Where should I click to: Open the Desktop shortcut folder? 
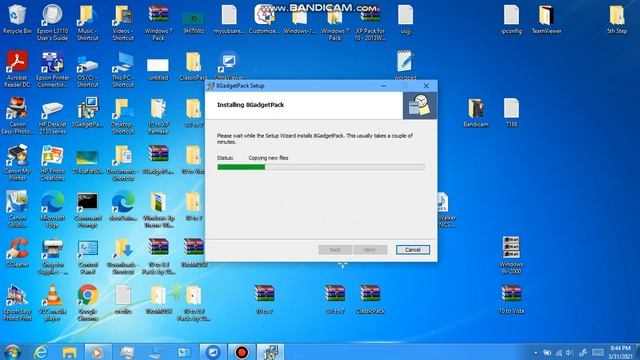(123, 116)
